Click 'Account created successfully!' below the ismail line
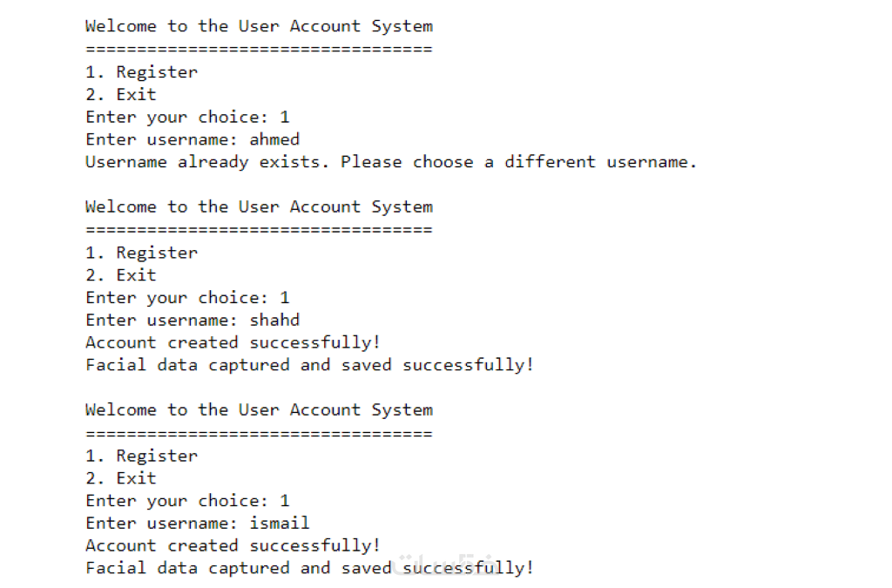This screenshot has width=892, height=588. pyautogui.click(x=233, y=545)
